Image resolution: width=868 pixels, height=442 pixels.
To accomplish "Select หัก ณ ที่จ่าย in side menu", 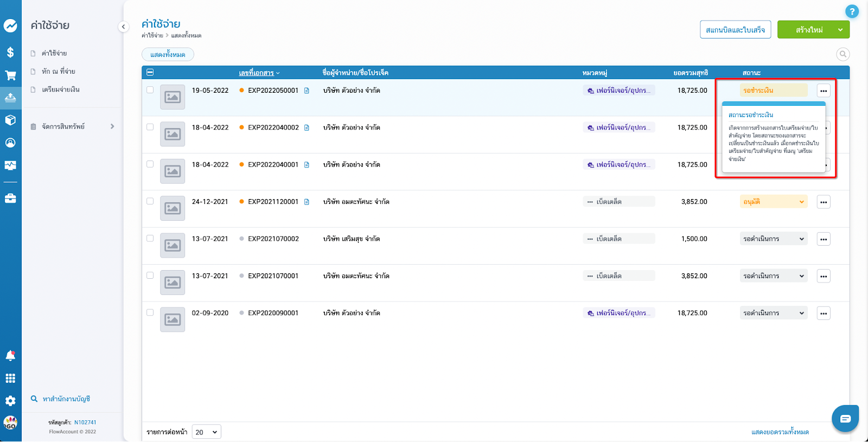I will click(x=59, y=72).
